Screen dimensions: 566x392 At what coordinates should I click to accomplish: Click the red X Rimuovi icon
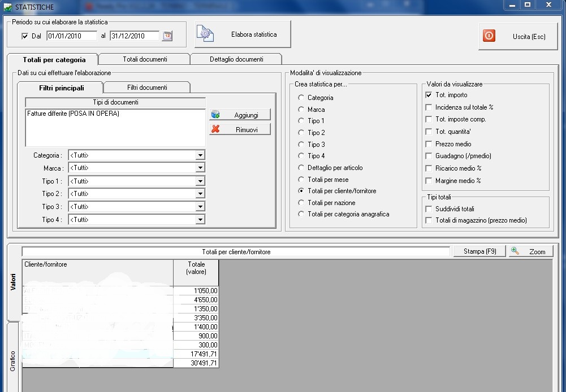point(215,129)
